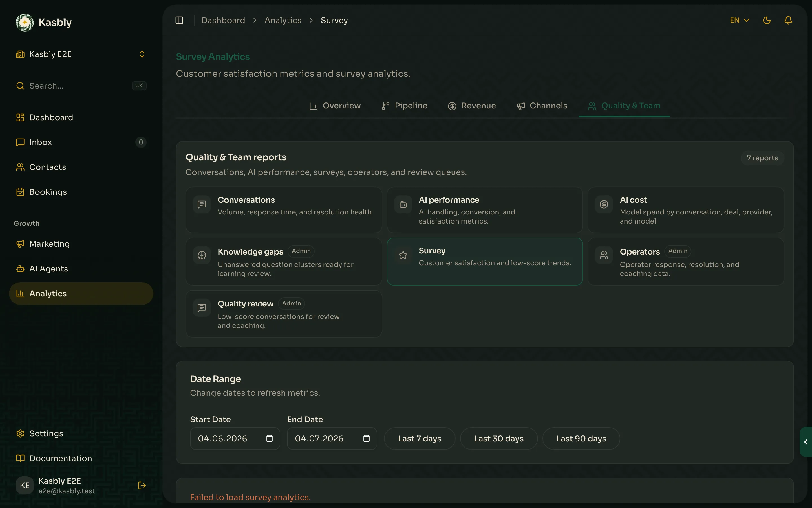Click the Start Date input field
This screenshot has width=812, height=508.
pyautogui.click(x=235, y=439)
